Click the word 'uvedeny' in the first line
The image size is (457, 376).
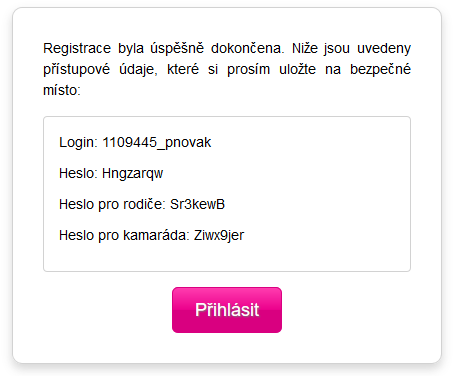pyautogui.click(x=384, y=49)
